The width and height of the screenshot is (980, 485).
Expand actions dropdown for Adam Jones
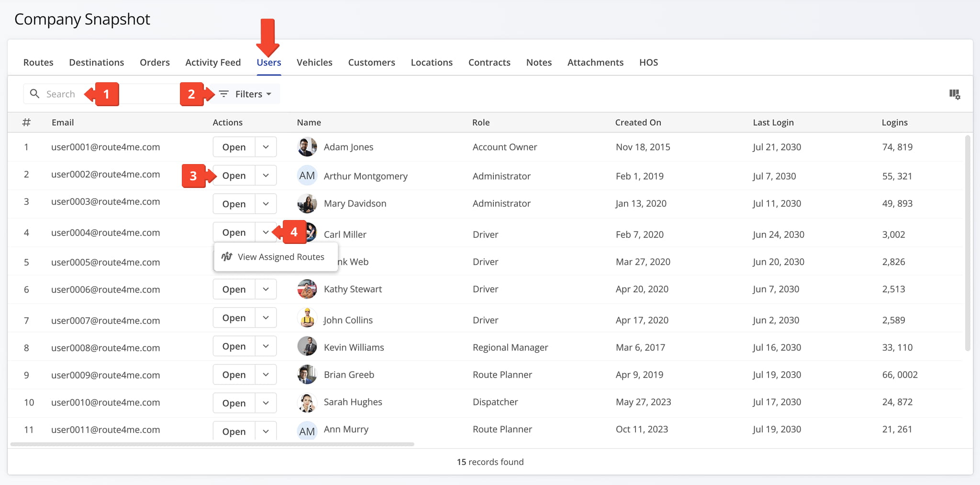(x=266, y=147)
